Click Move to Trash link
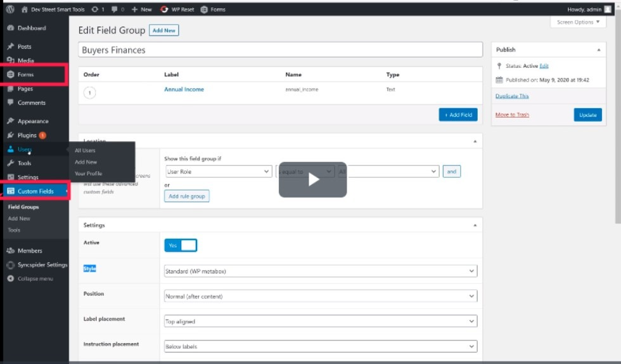The image size is (621, 364). click(512, 115)
